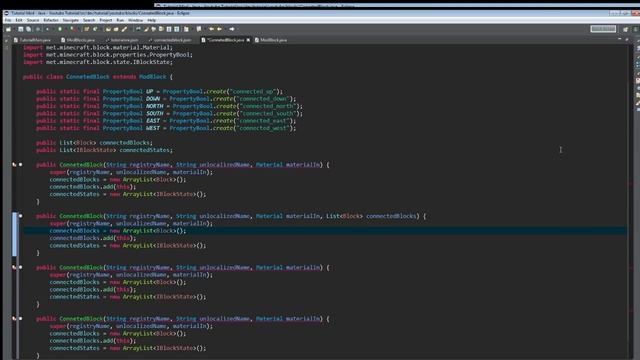Click the error marker beside the first constructor
Viewport: 640px width, 360px height.
point(14,164)
